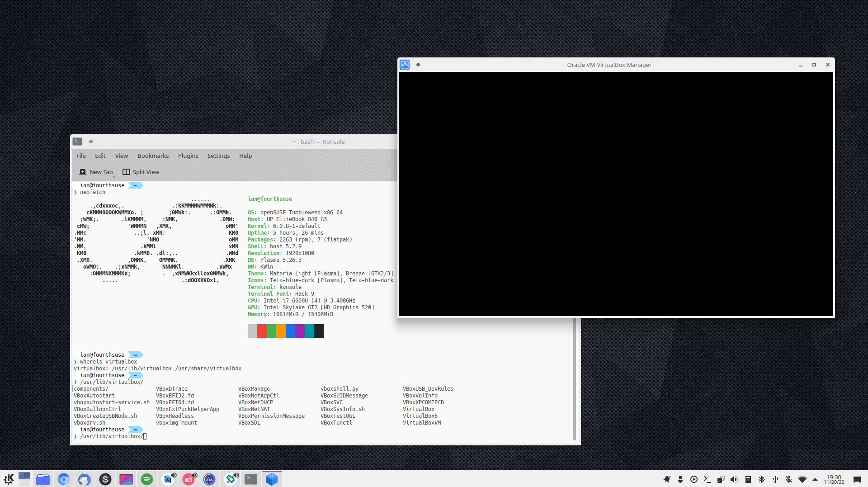Open the File menu in Konsole
The image size is (868, 487).
[x=81, y=156]
